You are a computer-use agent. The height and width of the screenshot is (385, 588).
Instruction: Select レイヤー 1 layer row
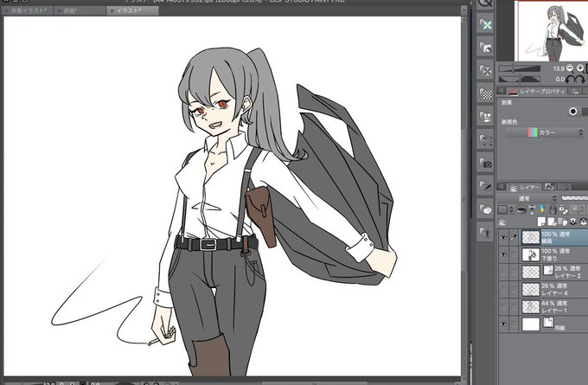point(543,306)
